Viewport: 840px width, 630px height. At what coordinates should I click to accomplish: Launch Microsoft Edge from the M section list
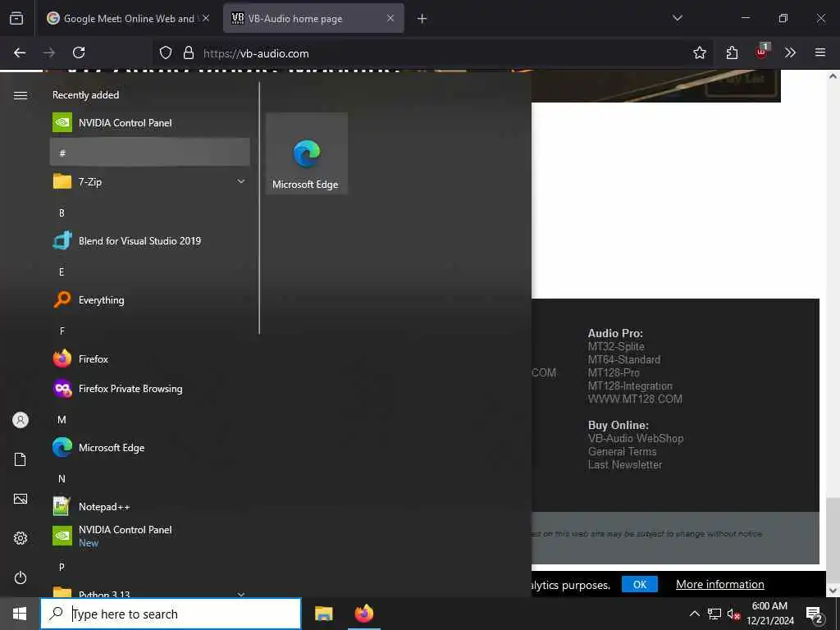point(150,447)
